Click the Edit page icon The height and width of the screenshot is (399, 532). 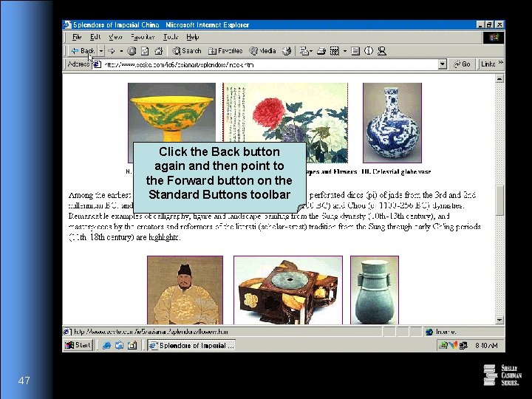pyautogui.click(x=335, y=51)
